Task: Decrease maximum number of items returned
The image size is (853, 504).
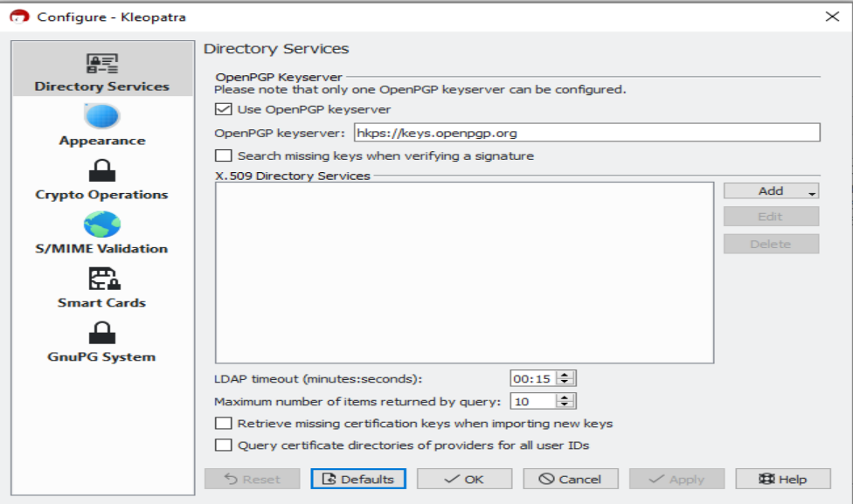Action: 565,405
